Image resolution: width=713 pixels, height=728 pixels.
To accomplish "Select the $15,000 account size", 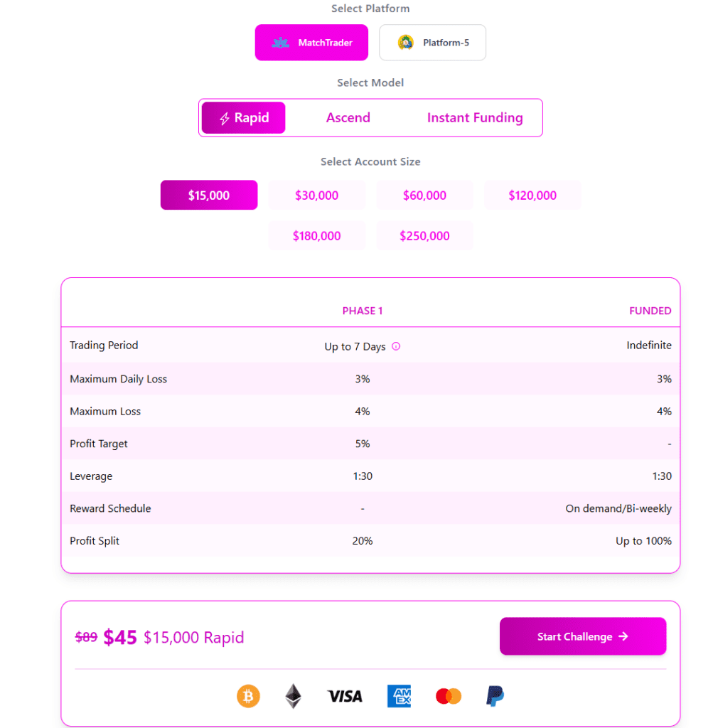I will tap(209, 195).
